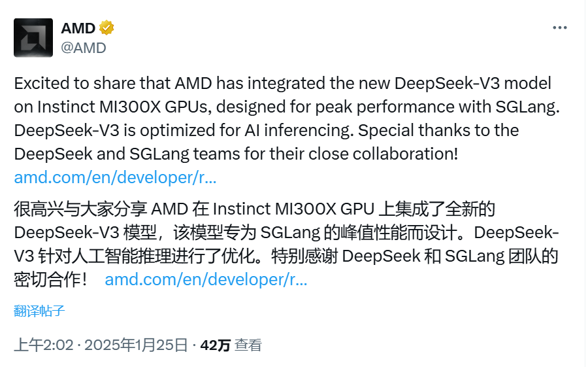This screenshot has height=367, width=588.
Task: Click the AMD display name
Action: pos(78,28)
